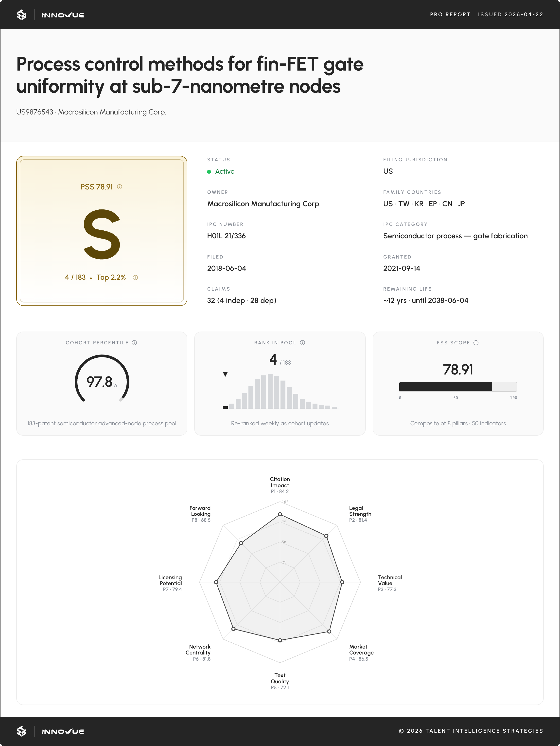Viewport: 560px width, 746px height.
Task: Open info icon next to PSS 78.91
Action: click(120, 187)
